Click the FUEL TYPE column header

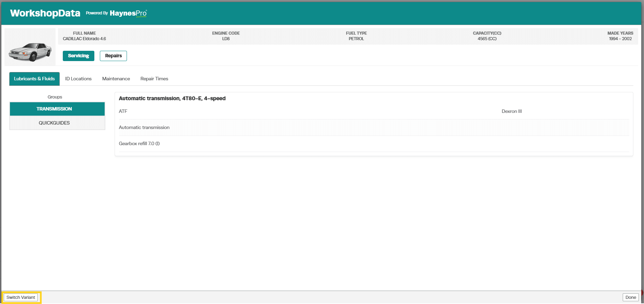pos(356,33)
